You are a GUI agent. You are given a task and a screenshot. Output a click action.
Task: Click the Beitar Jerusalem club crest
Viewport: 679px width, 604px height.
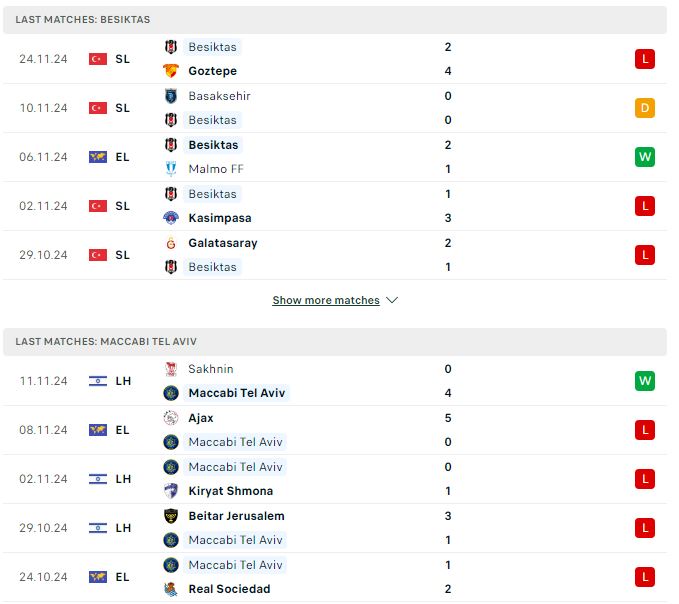click(171, 516)
